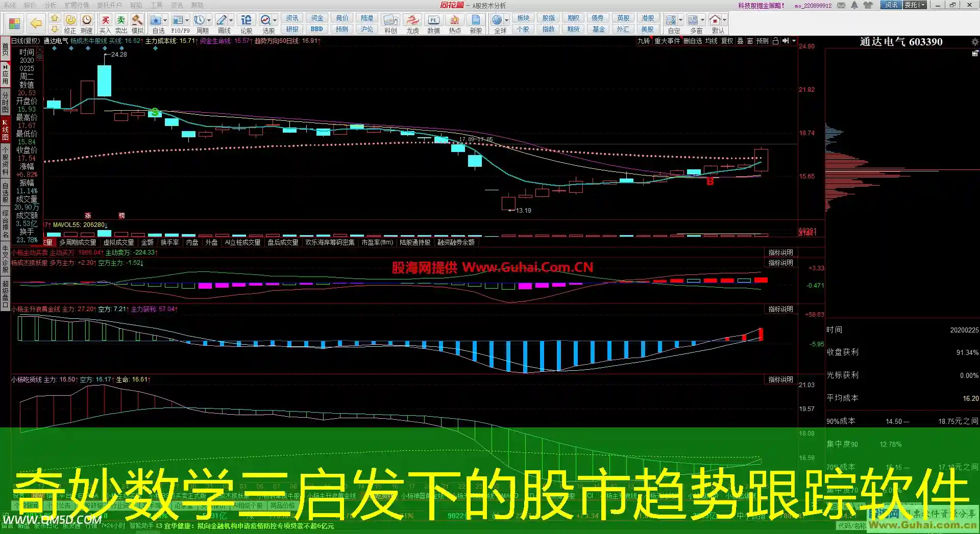980x534 pixels.
Task: Select the 分时图 side tab
Action: [5, 102]
